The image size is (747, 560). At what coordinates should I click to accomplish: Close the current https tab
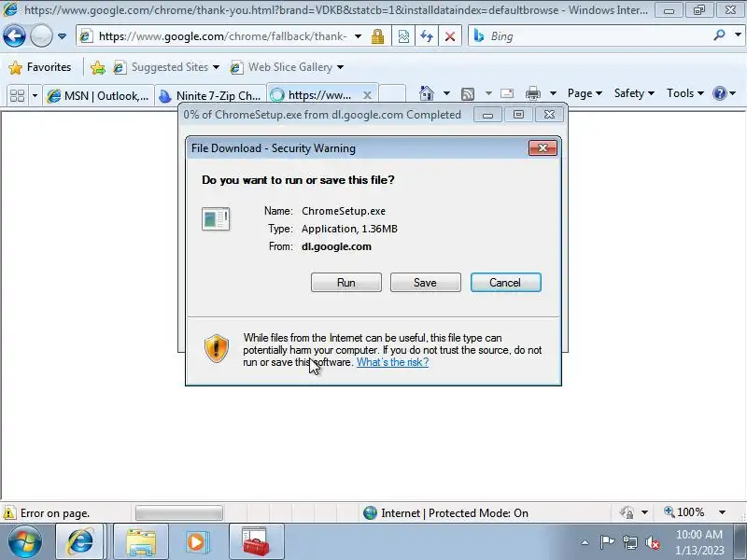(367, 95)
